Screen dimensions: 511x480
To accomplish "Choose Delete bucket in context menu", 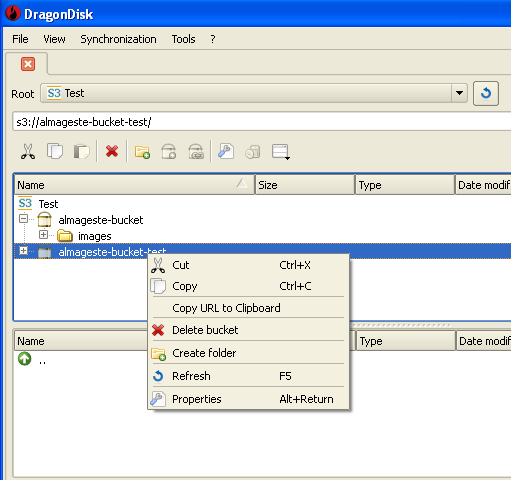I will click(x=248, y=330).
